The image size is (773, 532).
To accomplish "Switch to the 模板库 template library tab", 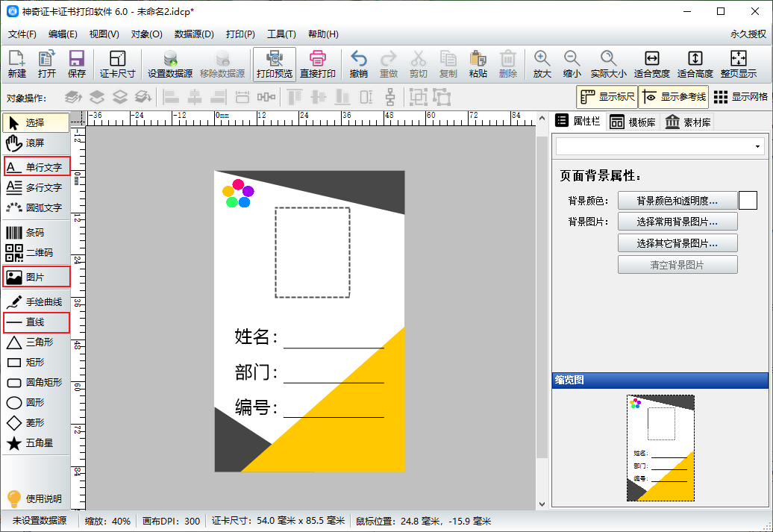I will click(x=633, y=122).
